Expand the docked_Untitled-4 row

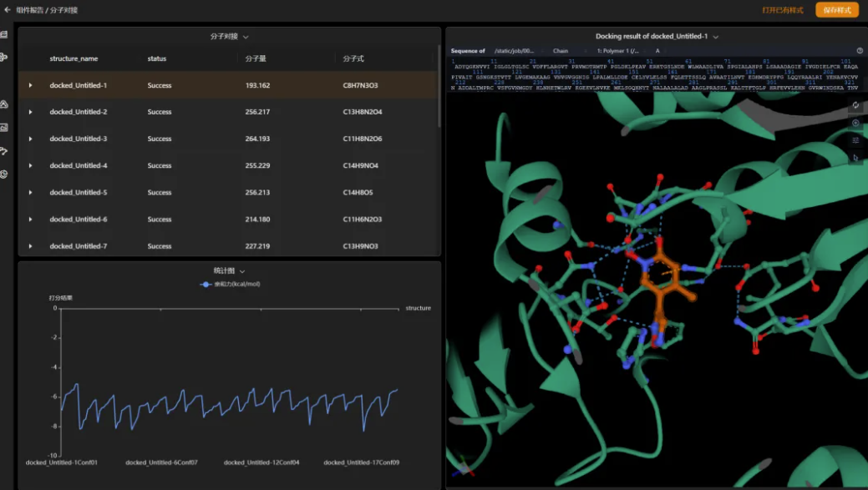point(30,165)
